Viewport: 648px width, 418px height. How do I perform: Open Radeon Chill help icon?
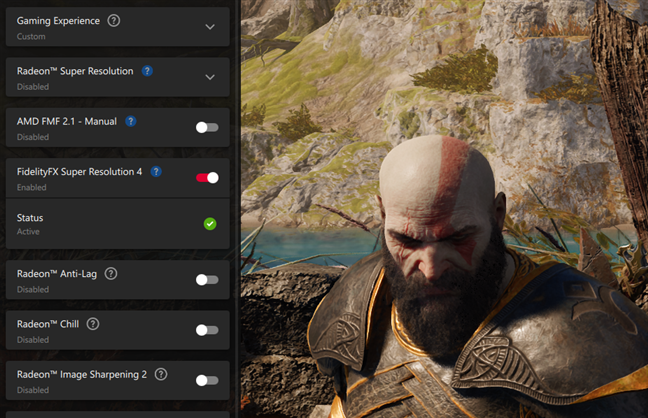click(93, 324)
